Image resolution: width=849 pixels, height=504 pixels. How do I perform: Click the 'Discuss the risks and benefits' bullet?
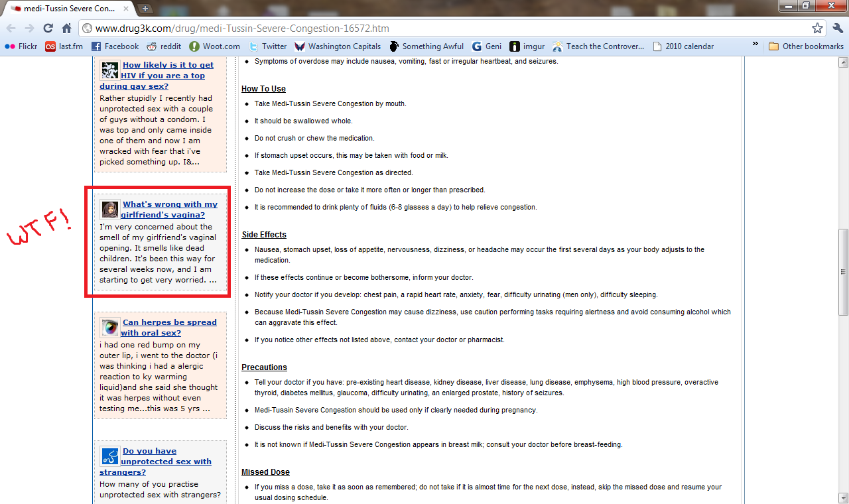click(332, 427)
